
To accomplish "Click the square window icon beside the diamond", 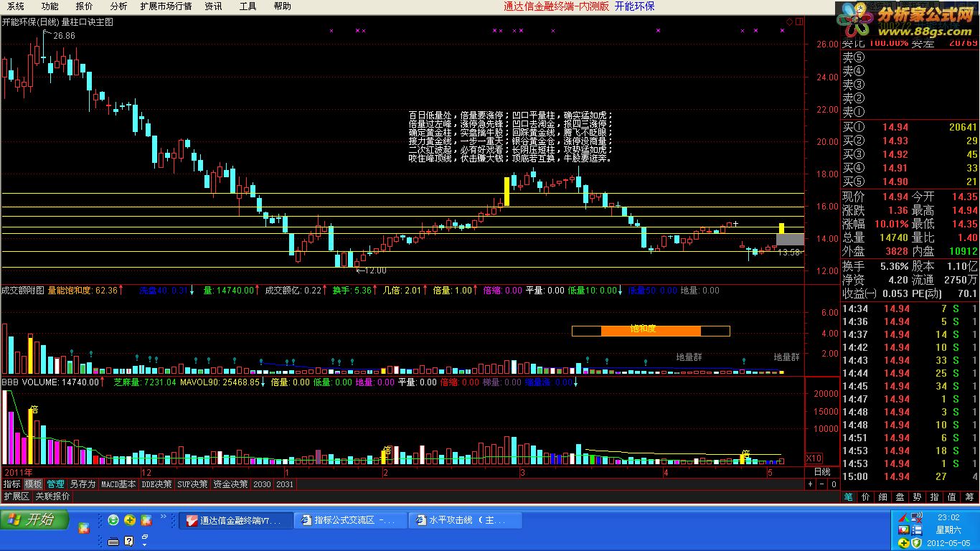I will [x=798, y=22].
